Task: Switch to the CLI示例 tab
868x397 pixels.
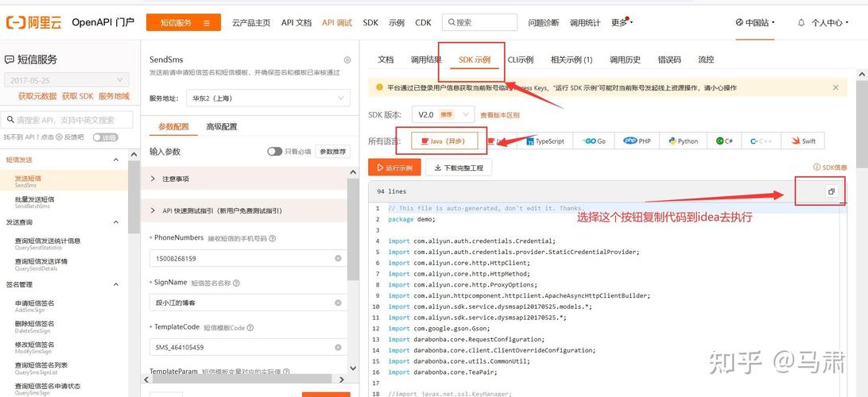Action: click(x=521, y=60)
